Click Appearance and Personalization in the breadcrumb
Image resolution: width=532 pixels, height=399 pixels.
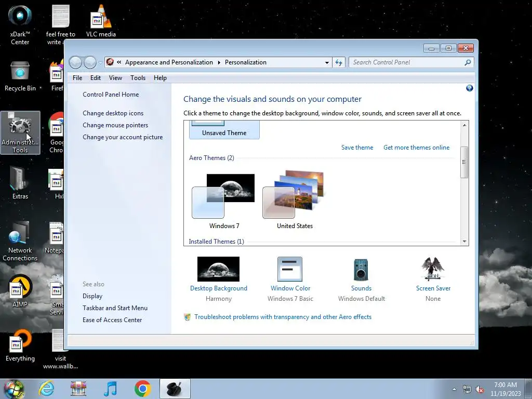click(169, 62)
